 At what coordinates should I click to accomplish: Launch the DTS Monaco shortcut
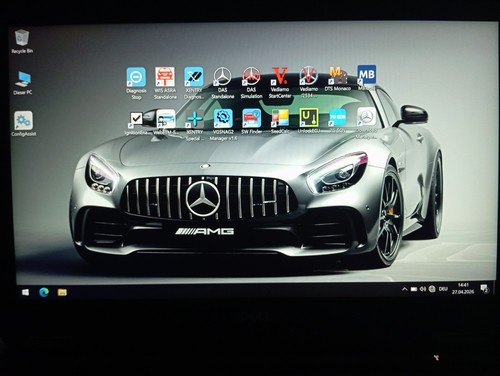tap(338, 79)
